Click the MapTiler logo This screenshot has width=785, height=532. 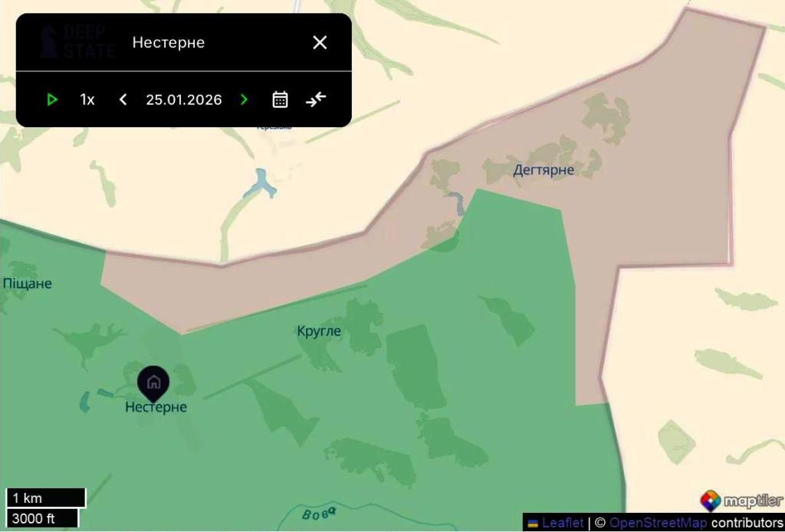[x=741, y=500]
